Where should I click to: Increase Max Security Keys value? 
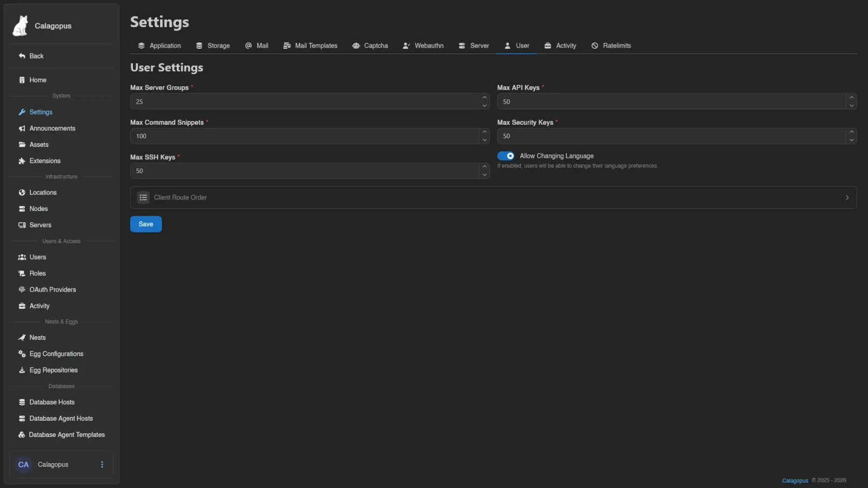coord(852,132)
